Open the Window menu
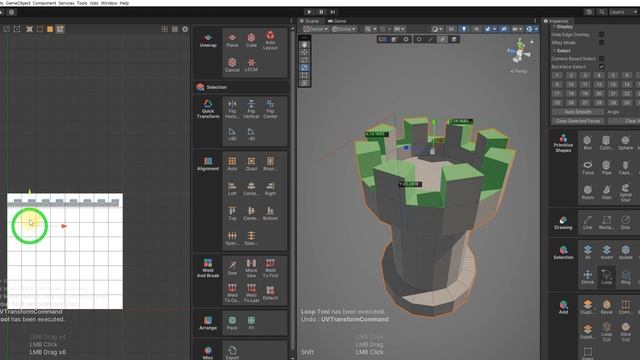The width and height of the screenshot is (640, 360). pos(109,3)
